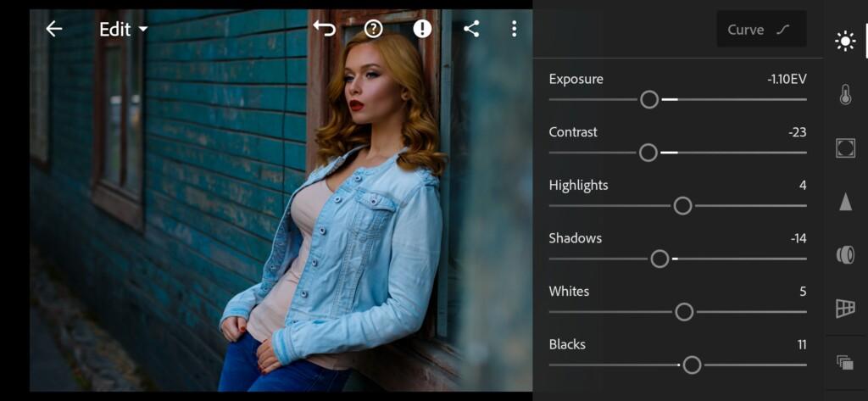The width and height of the screenshot is (868, 401).
Task: Share the edited photo
Action: click(471, 29)
